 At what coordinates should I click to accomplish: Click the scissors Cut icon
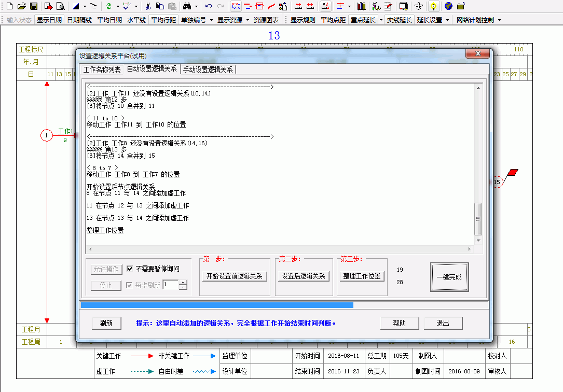148,6
